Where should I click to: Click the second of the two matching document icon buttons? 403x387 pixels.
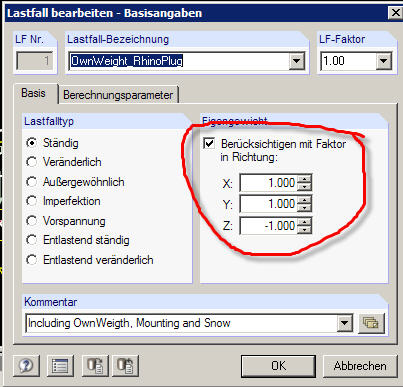coord(125,366)
